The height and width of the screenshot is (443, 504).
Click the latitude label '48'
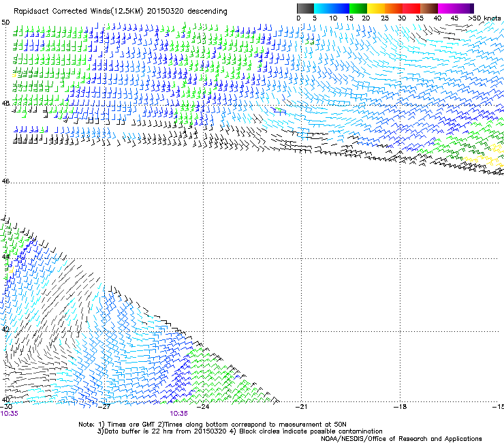[x=5, y=104]
